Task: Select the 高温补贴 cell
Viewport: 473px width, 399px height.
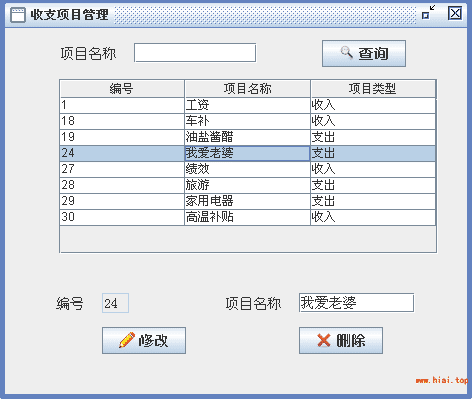Action: 247,217
